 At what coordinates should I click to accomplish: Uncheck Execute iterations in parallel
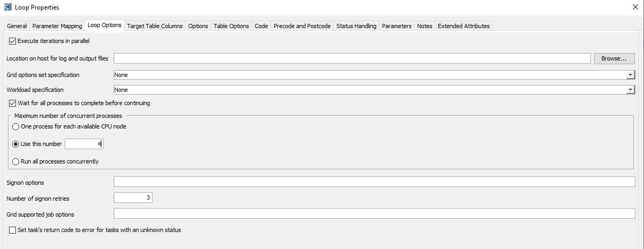13,41
